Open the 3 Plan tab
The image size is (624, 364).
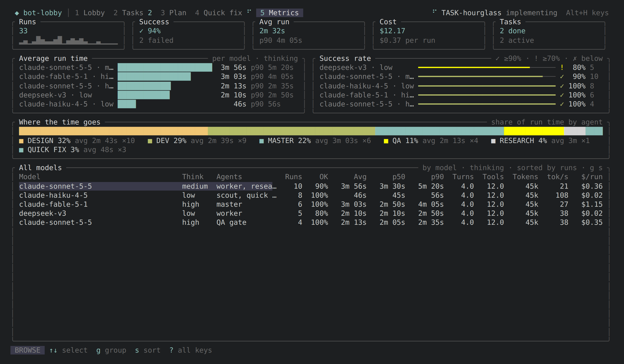point(173,13)
